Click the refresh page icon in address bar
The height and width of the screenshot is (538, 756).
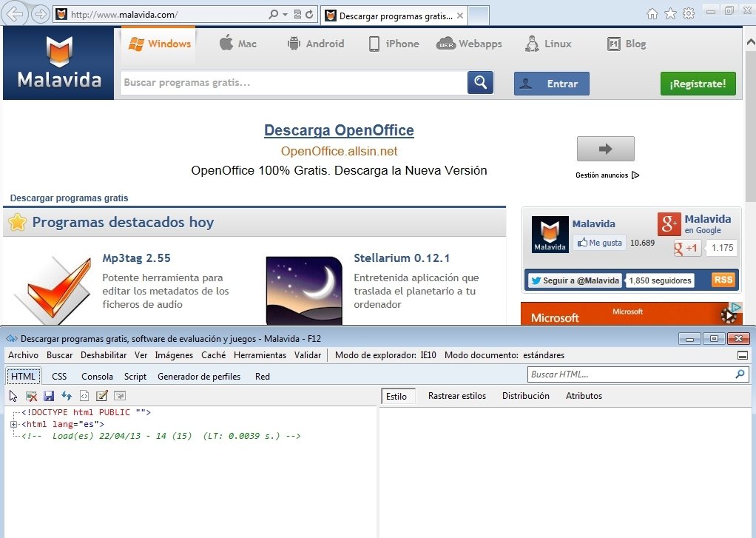(x=309, y=15)
